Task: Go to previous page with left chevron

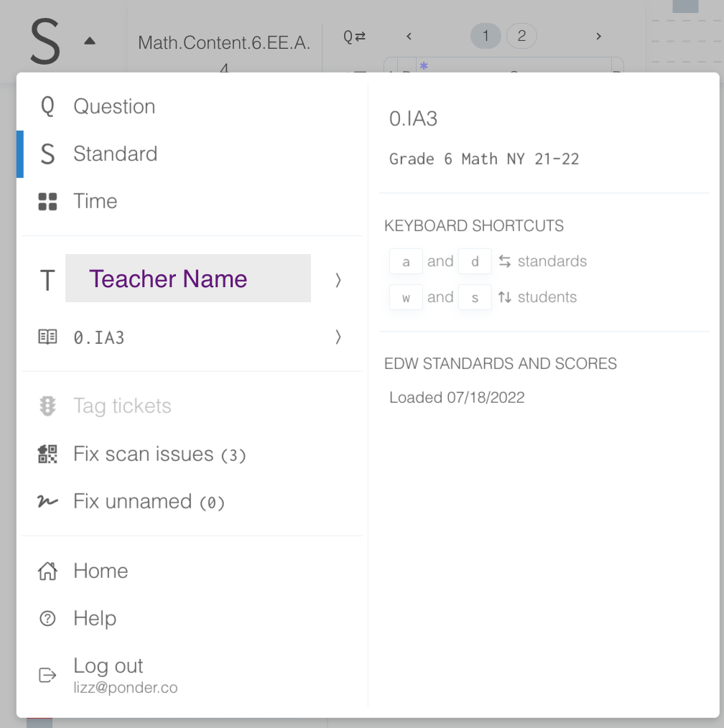Action: click(x=409, y=36)
